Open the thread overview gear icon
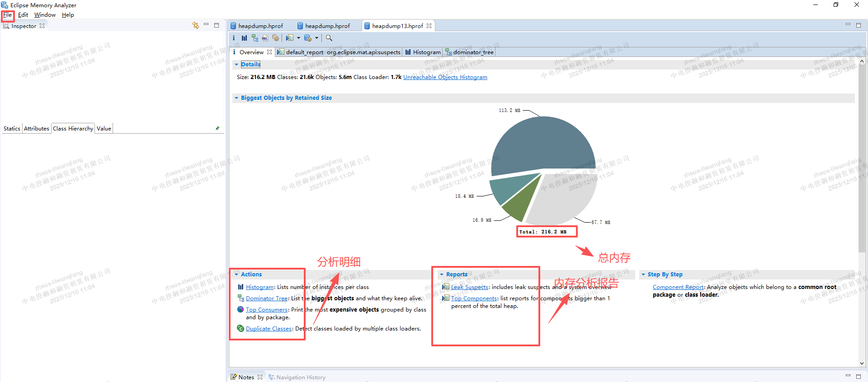The height and width of the screenshot is (382, 868). pyautogui.click(x=275, y=38)
